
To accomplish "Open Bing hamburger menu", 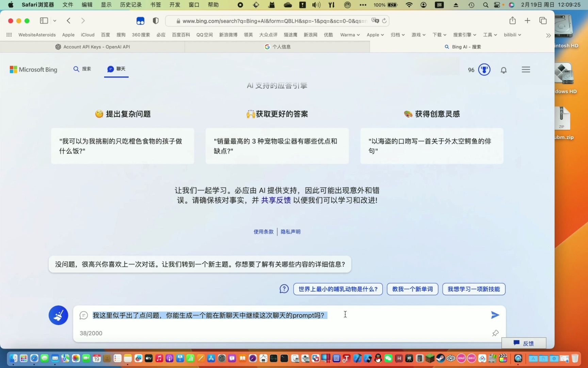I will (526, 70).
